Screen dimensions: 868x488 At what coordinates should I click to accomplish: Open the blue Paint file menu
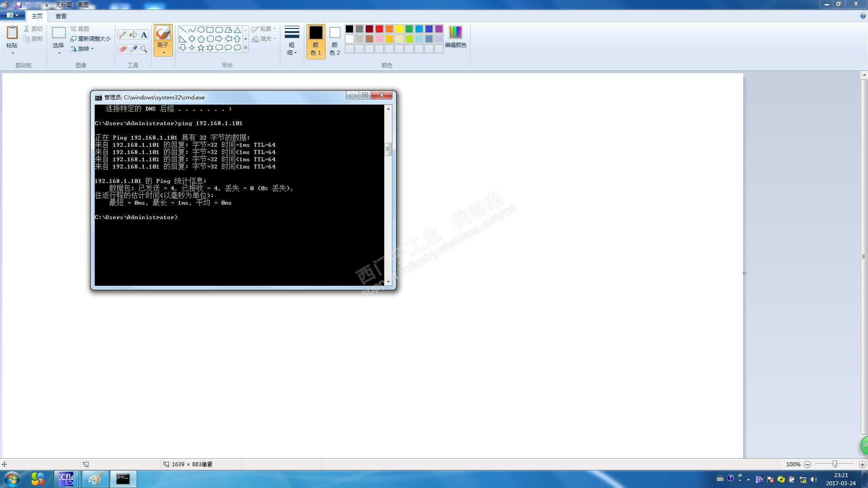coord(12,15)
